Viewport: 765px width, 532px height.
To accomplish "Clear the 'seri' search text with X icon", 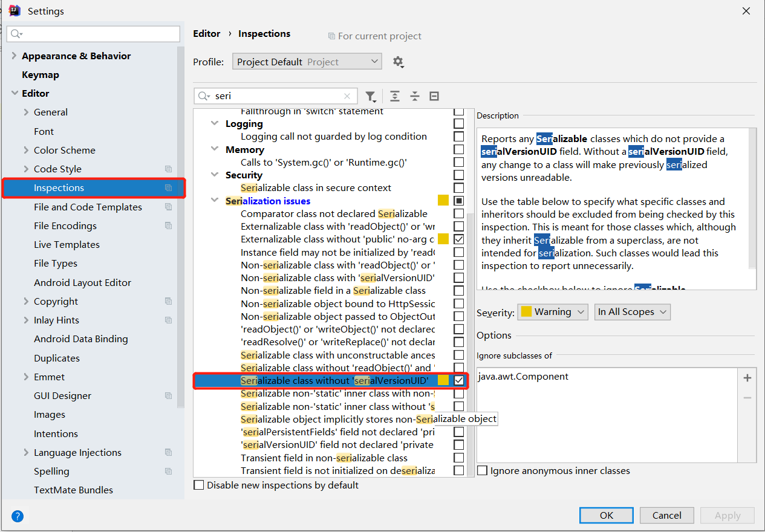I will 347,96.
